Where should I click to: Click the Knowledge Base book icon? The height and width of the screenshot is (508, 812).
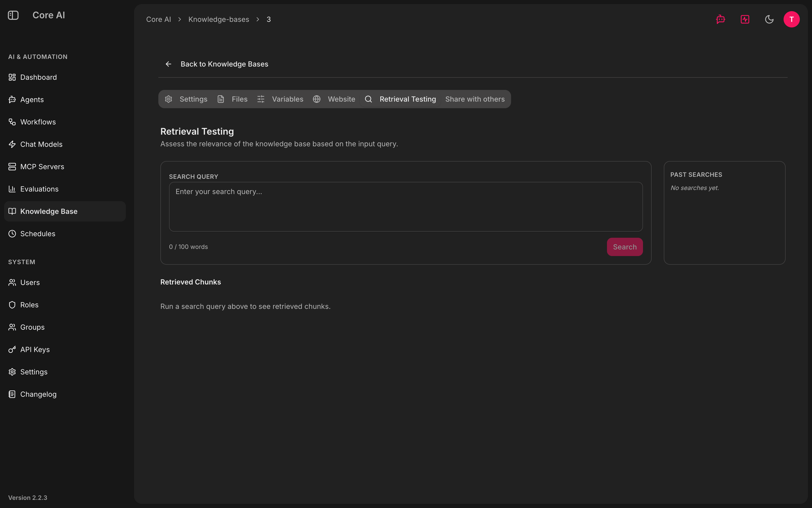tap(12, 211)
